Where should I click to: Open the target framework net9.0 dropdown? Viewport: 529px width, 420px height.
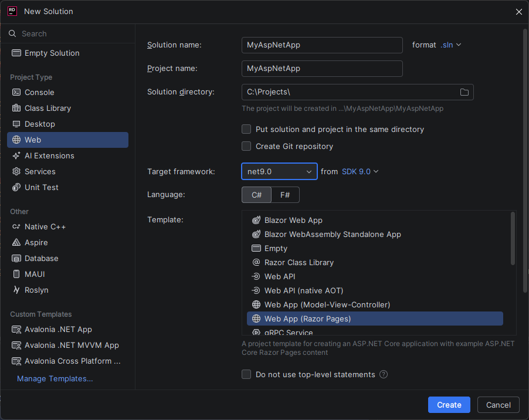pyautogui.click(x=279, y=171)
